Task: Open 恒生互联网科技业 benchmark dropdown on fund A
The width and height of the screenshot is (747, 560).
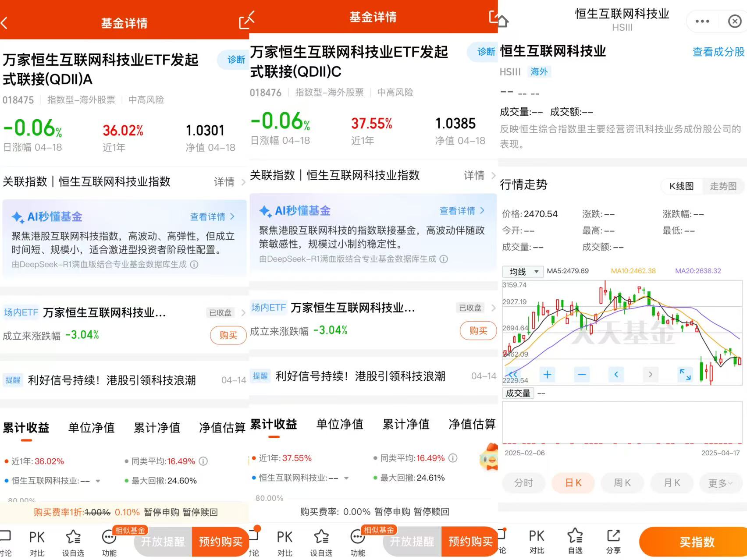Action: point(98,481)
